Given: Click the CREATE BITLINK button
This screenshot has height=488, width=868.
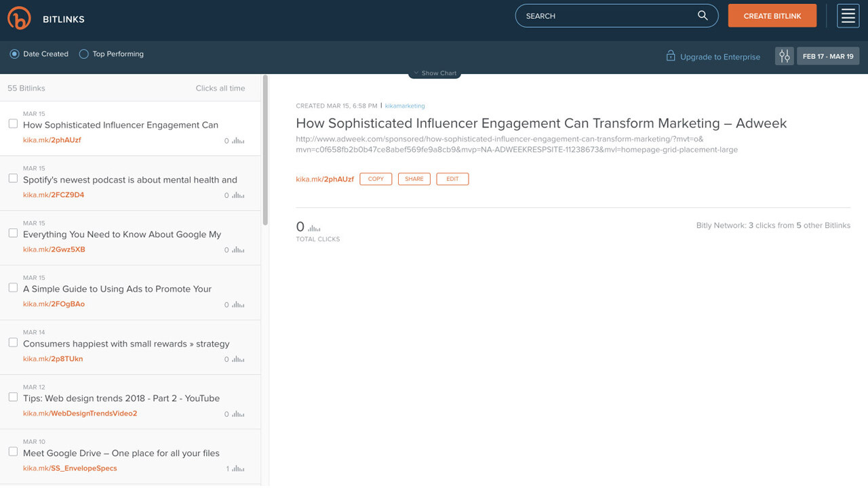Looking at the screenshot, I should coord(772,16).
